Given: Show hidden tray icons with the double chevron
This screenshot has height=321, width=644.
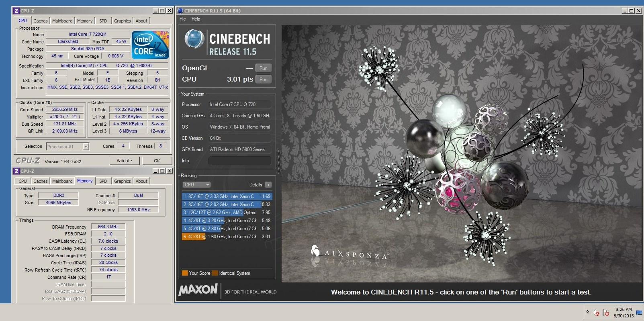Looking at the screenshot, I should point(587,312).
